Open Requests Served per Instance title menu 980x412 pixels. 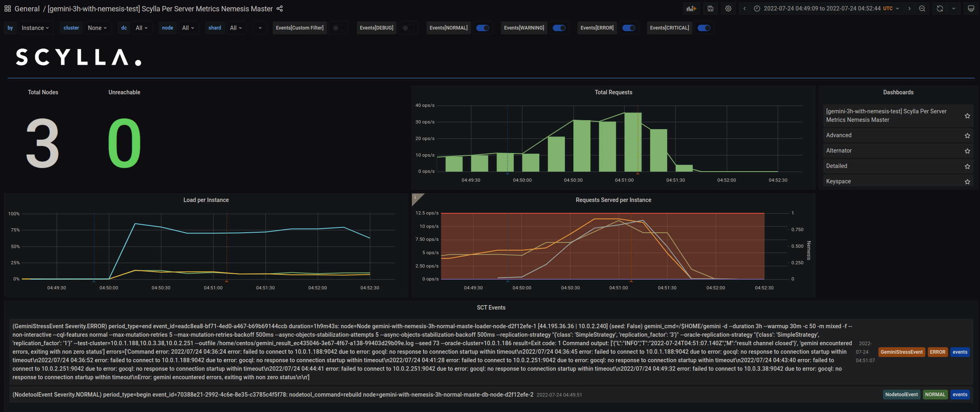click(x=613, y=200)
